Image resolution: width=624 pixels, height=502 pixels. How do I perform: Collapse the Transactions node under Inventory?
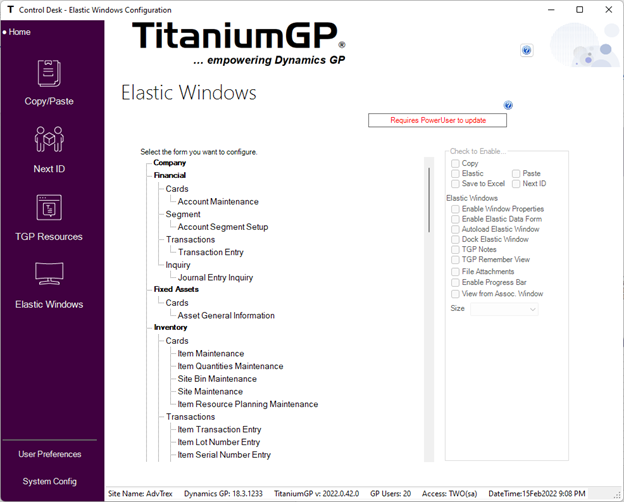click(x=190, y=417)
